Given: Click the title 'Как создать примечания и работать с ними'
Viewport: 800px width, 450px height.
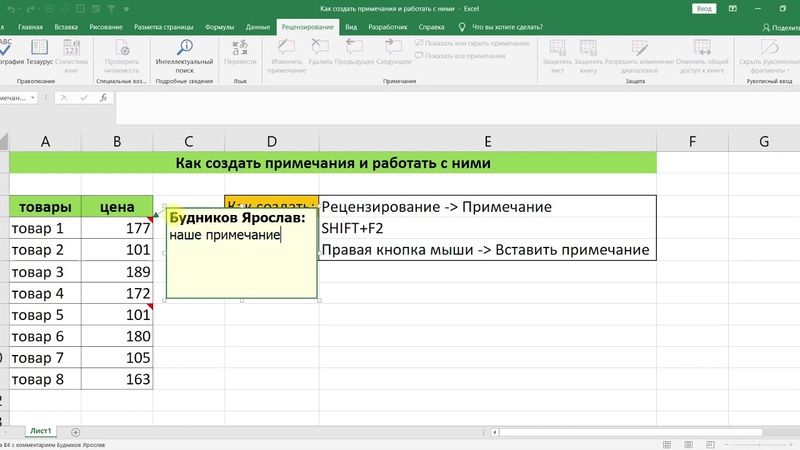Looking at the screenshot, I should coord(333,163).
